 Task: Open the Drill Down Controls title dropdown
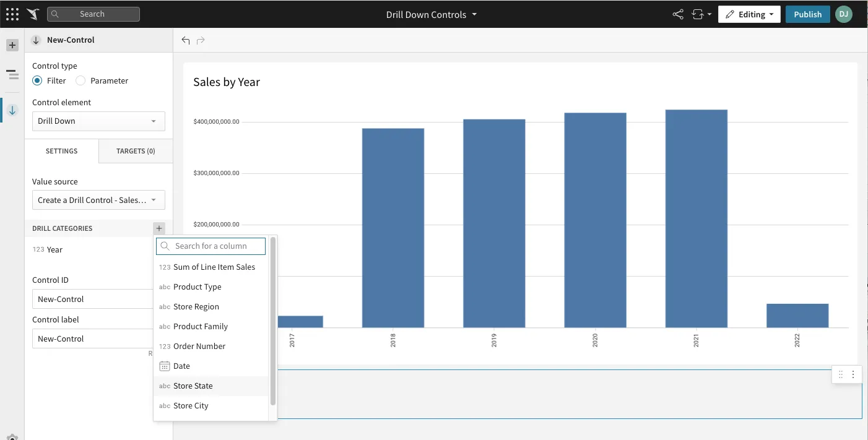click(x=432, y=14)
